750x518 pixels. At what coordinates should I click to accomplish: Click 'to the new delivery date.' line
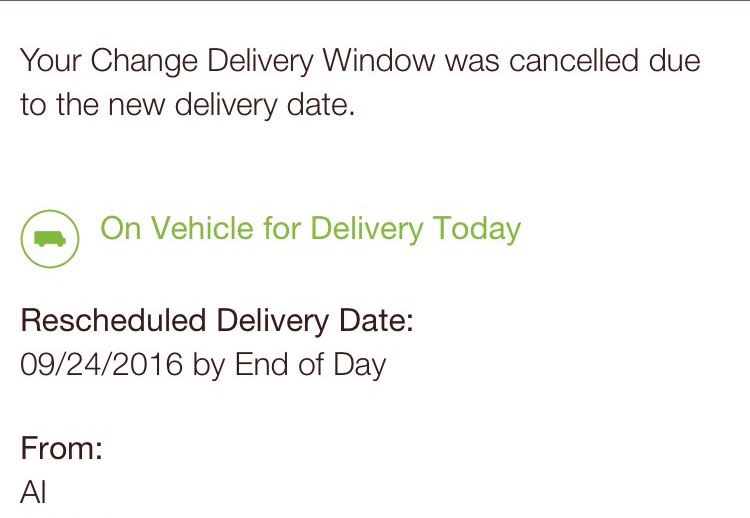pyautogui.click(x=187, y=105)
